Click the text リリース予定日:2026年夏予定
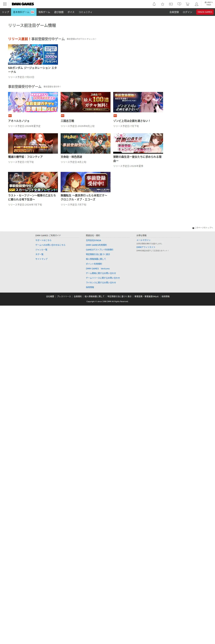 (x=24, y=126)
